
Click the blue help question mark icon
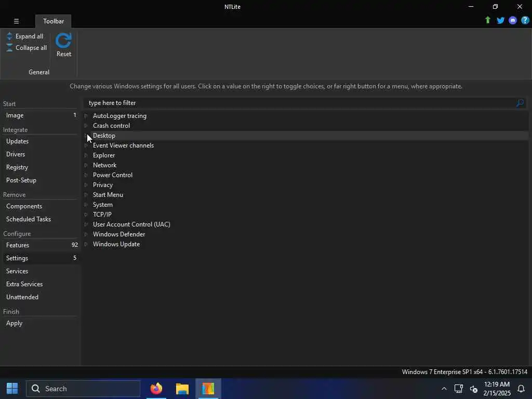(x=525, y=20)
